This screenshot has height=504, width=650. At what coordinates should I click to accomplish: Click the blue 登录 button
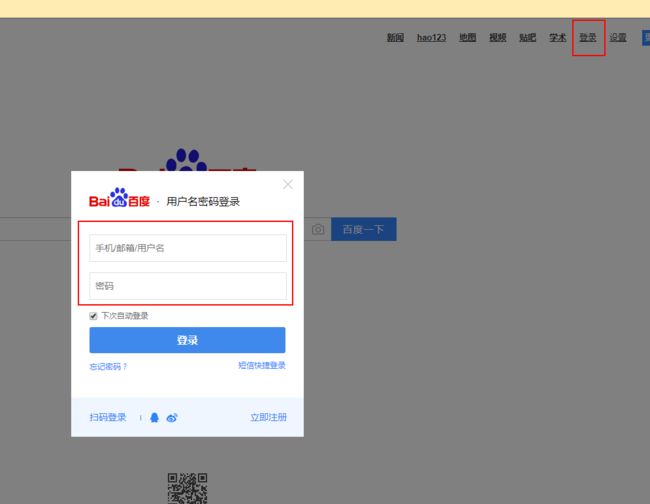point(187,340)
